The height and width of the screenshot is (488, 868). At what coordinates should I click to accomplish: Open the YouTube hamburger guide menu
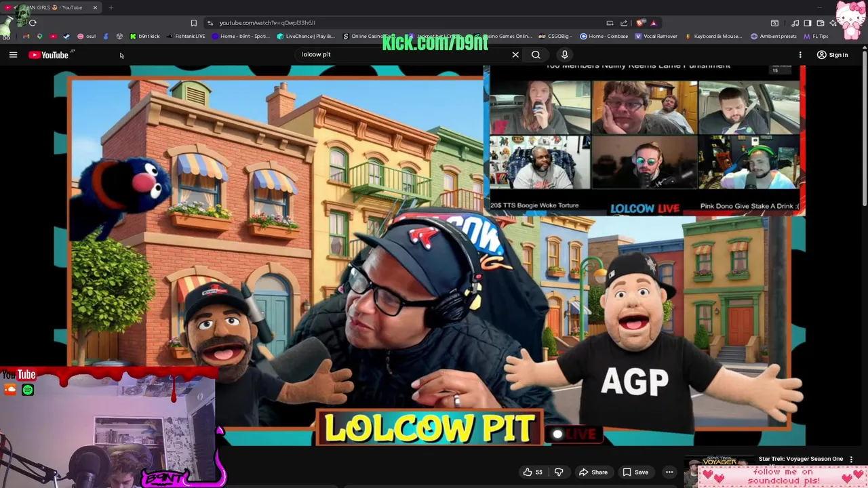pyautogui.click(x=13, y=55)
